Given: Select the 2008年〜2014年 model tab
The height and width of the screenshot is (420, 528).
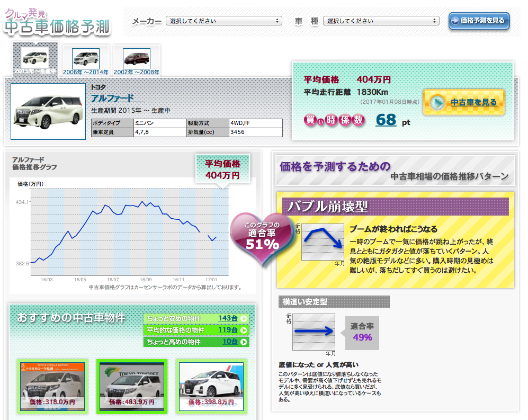Looking at the screenshot, I should 86,60.
